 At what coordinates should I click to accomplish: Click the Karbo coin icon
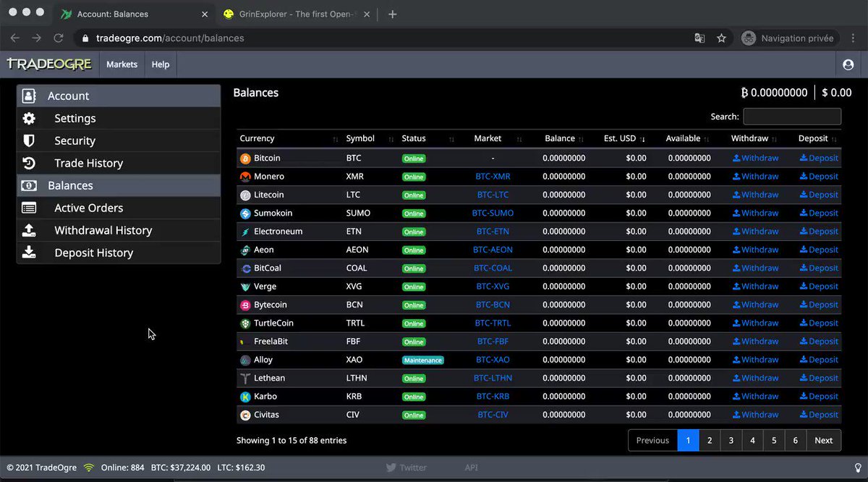click(245, 397)
